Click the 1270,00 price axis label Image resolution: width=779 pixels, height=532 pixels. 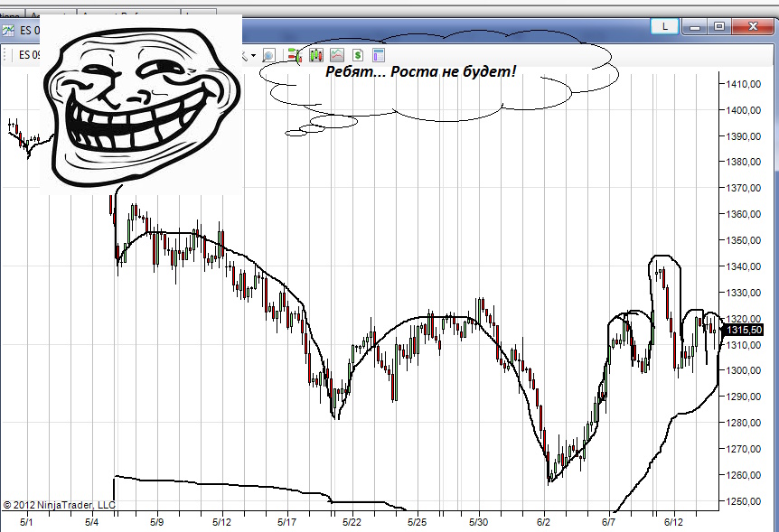pos(743,449)
